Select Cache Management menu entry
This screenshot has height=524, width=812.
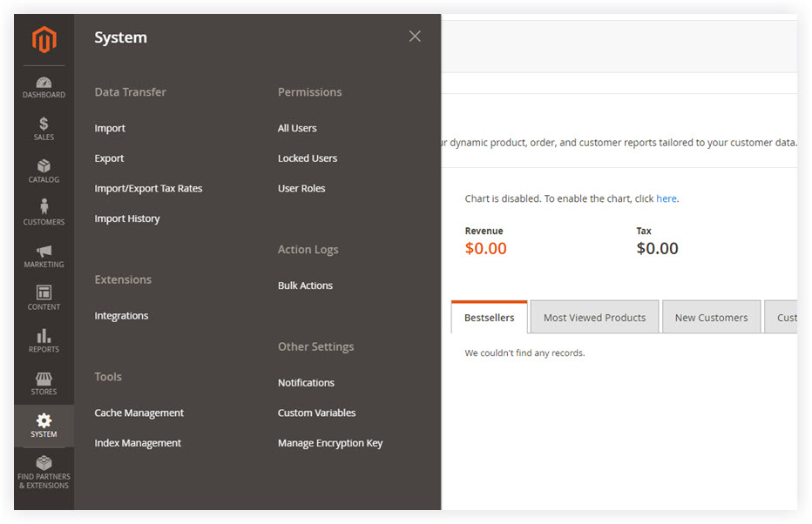(139, 413)
